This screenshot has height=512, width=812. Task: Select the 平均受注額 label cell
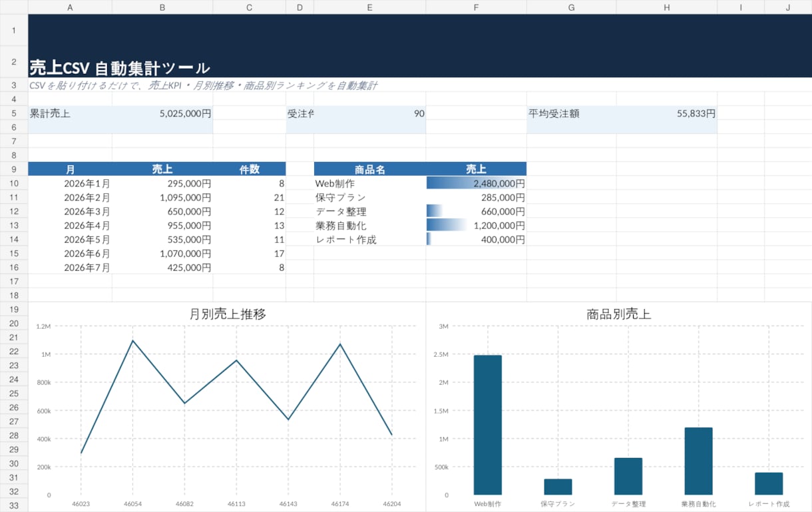tap(571, 113)
